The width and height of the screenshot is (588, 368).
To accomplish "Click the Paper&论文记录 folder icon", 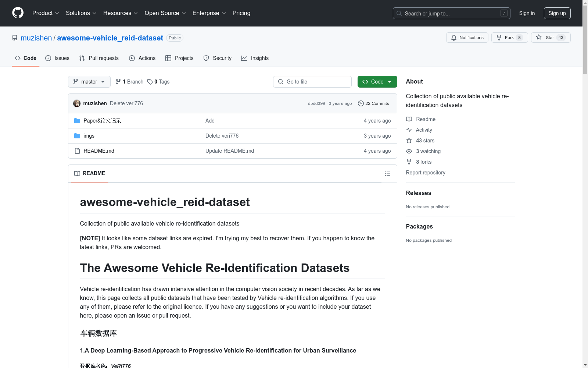I will pyautogui.click(x=77, y=121).
